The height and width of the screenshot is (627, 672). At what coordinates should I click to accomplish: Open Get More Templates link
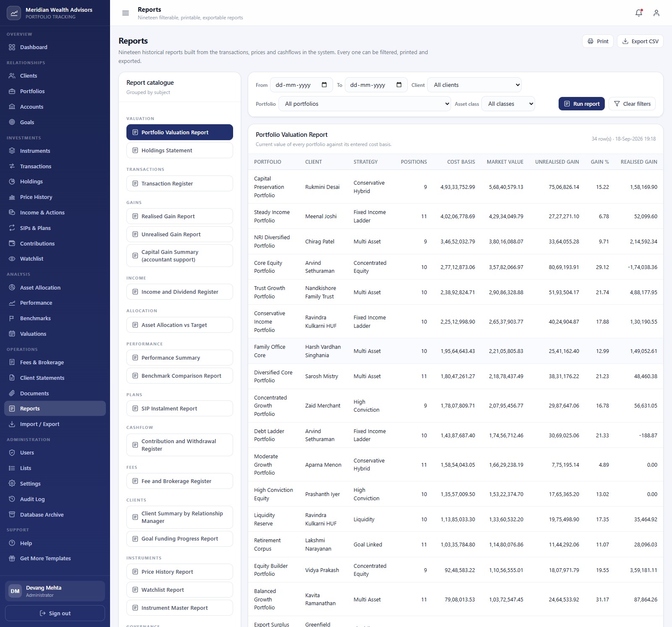point(55,559)
